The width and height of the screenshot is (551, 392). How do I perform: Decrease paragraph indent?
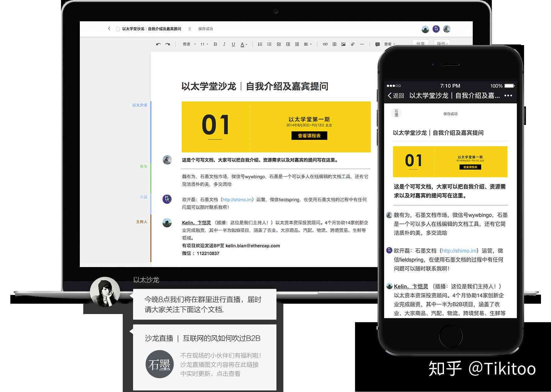click(x=297, y=44)
